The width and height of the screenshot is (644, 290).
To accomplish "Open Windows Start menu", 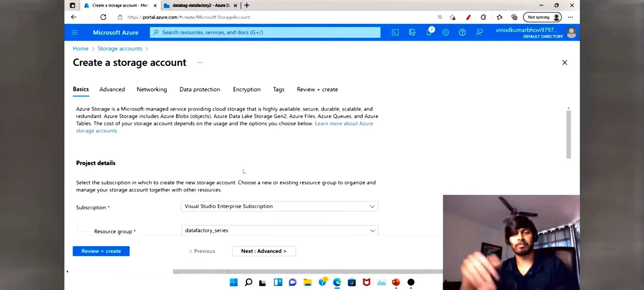I will coord(234,282).
